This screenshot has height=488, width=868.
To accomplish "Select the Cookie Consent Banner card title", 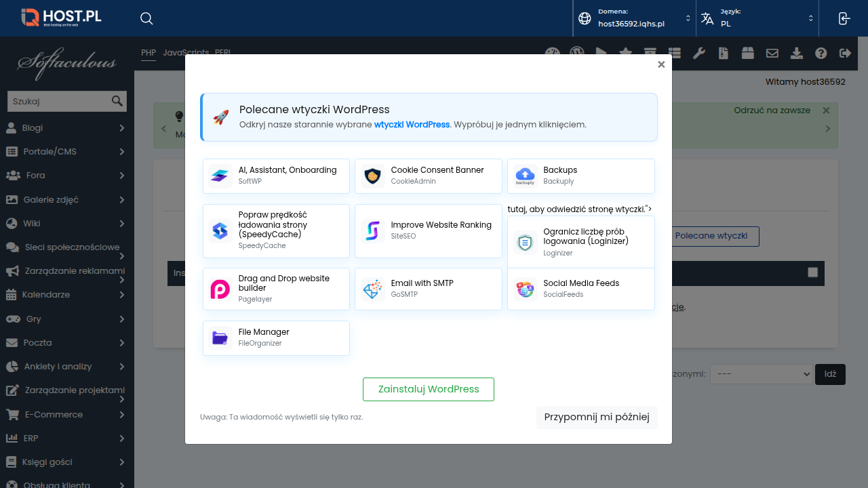I will pyautogui.click(x=437, y=170).
